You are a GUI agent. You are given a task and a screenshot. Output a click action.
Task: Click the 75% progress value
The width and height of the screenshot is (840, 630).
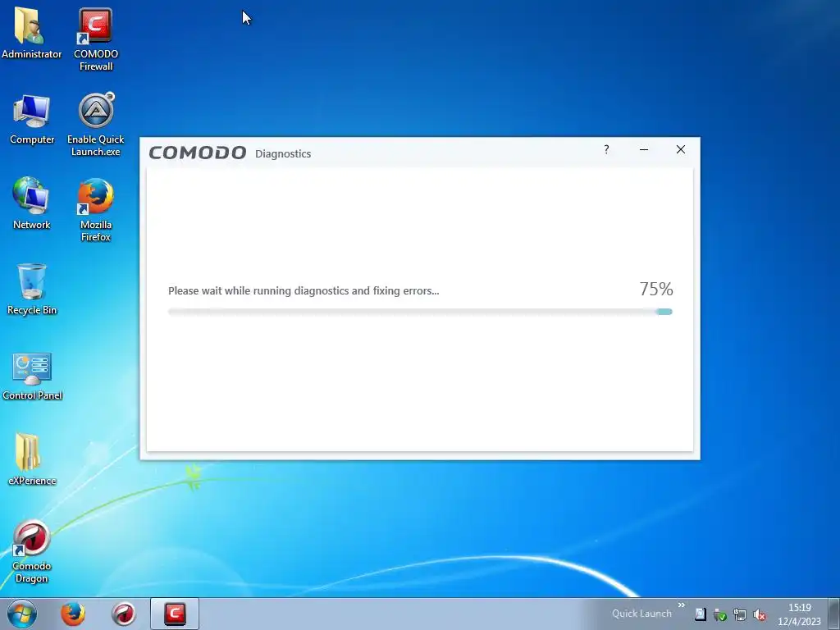pyautogui.click(x=655, y=290)
